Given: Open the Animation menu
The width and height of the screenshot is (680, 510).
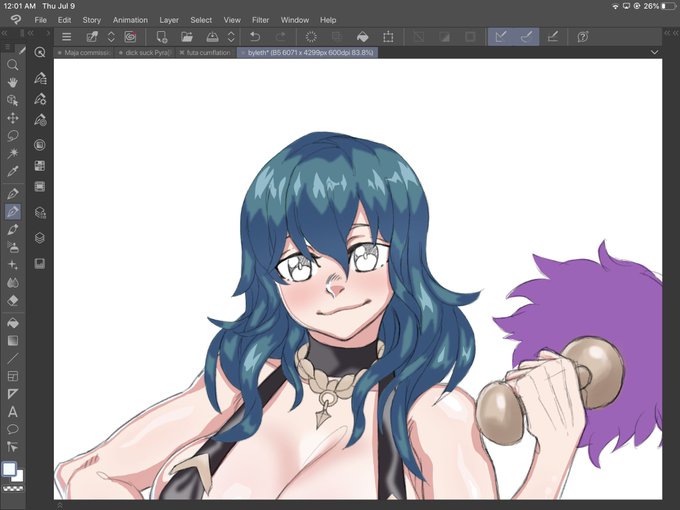Looking at the screenshot, I should [130, 20].
